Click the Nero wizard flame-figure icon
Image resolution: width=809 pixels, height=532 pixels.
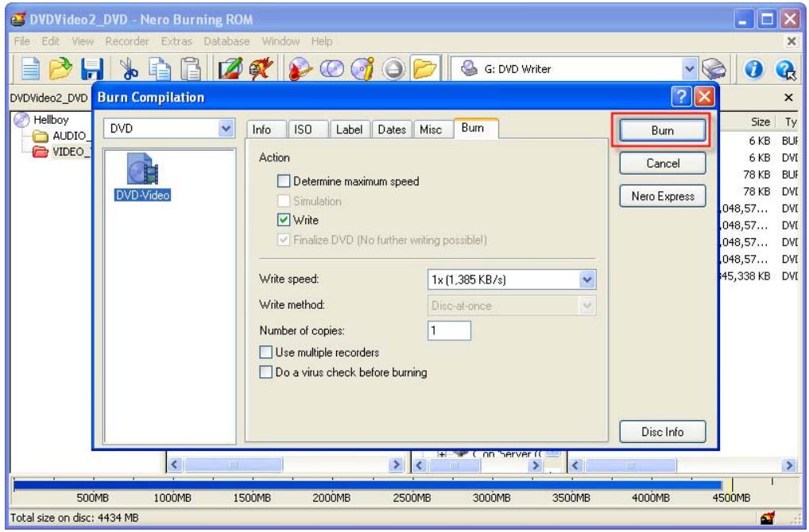(x=261, y=69)
